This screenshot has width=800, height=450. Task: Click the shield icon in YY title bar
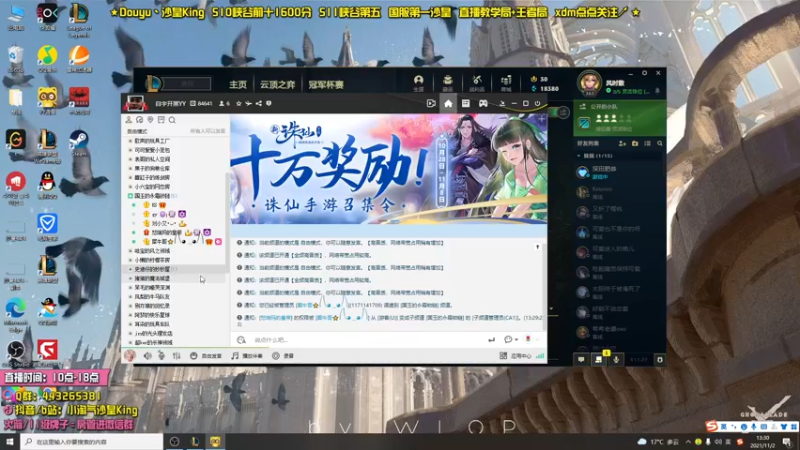(269, 104)
